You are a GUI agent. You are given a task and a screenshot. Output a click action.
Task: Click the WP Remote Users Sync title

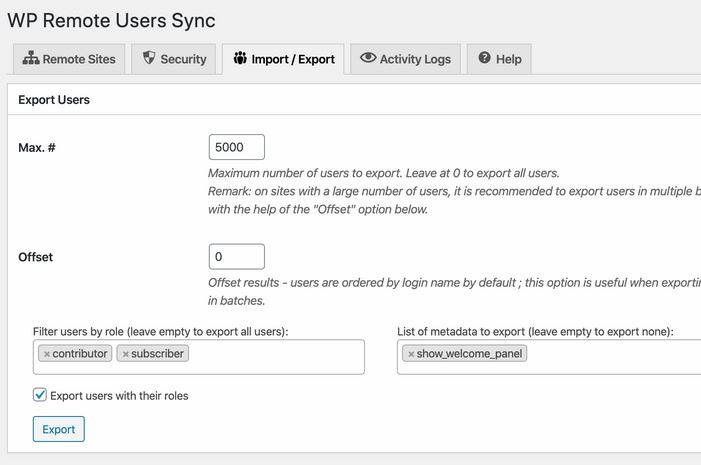(x=111, y=21)
